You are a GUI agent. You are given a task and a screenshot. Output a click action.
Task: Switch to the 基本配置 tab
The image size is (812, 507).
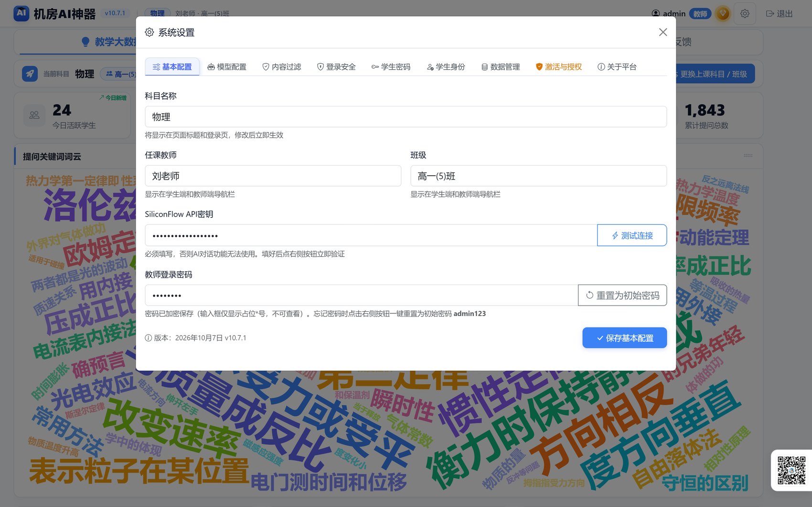pos(172,67)
